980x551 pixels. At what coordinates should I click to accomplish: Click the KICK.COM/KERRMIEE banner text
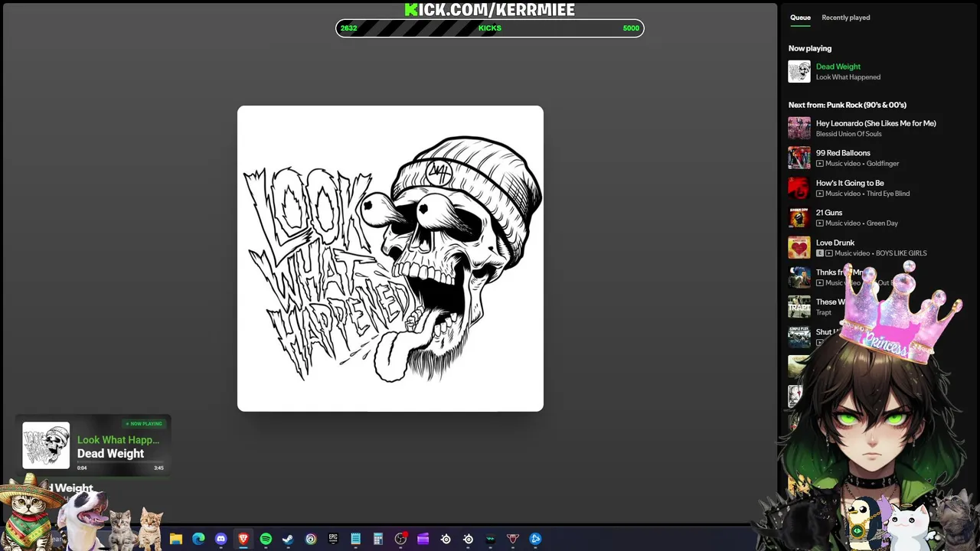(x=490, y=9)
